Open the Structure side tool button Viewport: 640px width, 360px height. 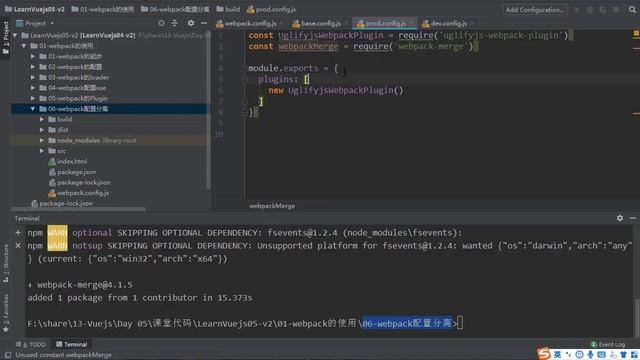pyautogui.click(x=6, y=264)
